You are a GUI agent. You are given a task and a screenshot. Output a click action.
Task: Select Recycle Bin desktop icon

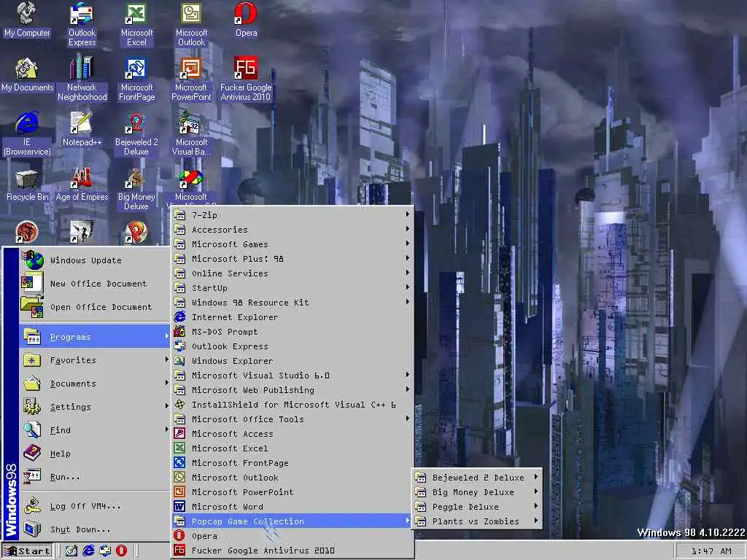click(27, 184)
